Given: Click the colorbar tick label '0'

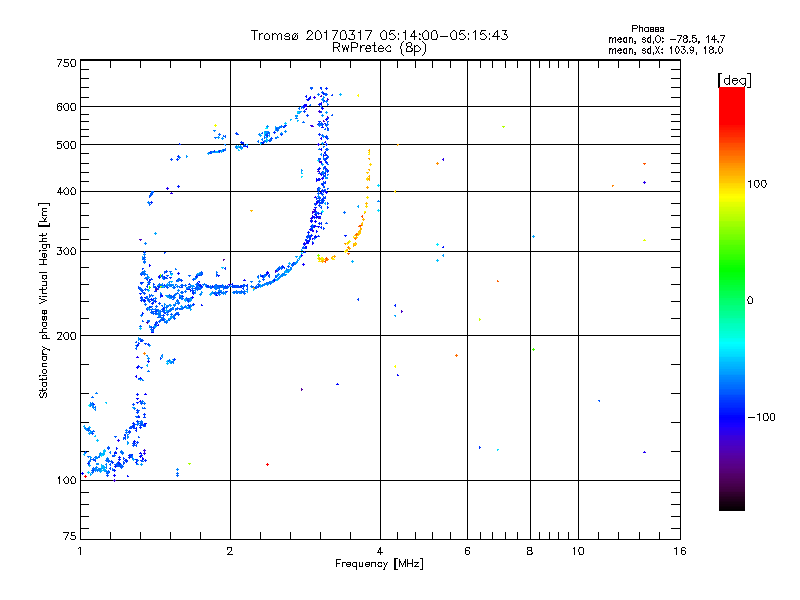Looking at the screenshot, I should (750, 301).
